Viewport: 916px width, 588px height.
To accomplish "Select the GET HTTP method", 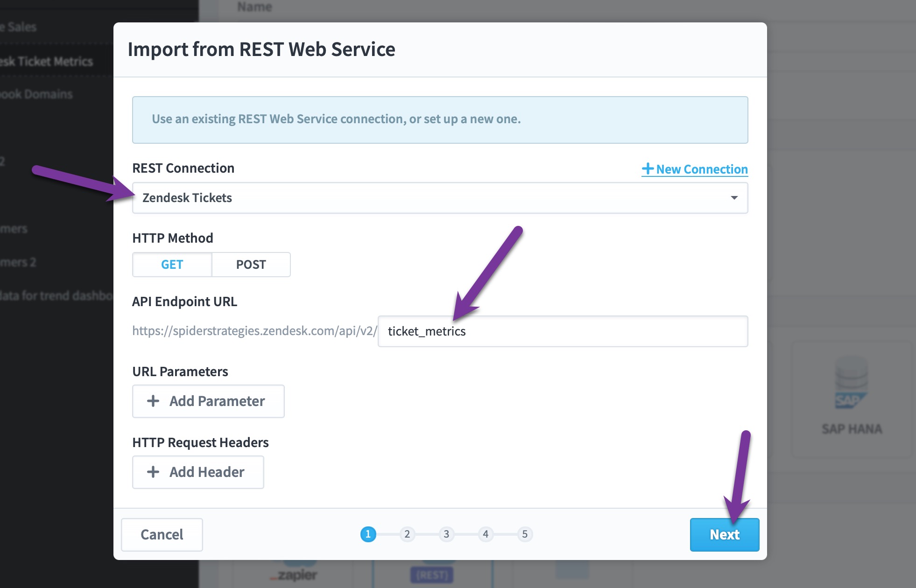I will pos(172,265).
